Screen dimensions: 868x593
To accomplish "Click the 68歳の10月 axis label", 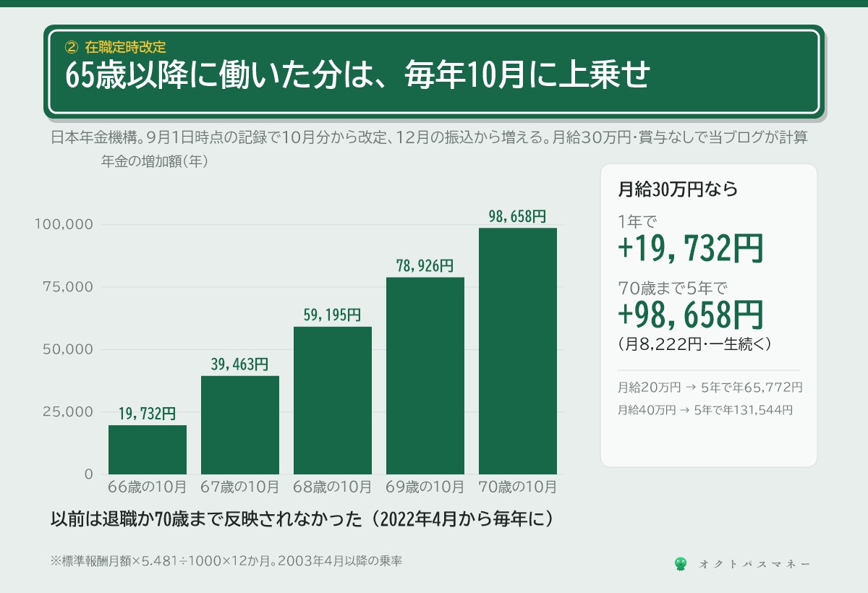I will pos(333,487).
